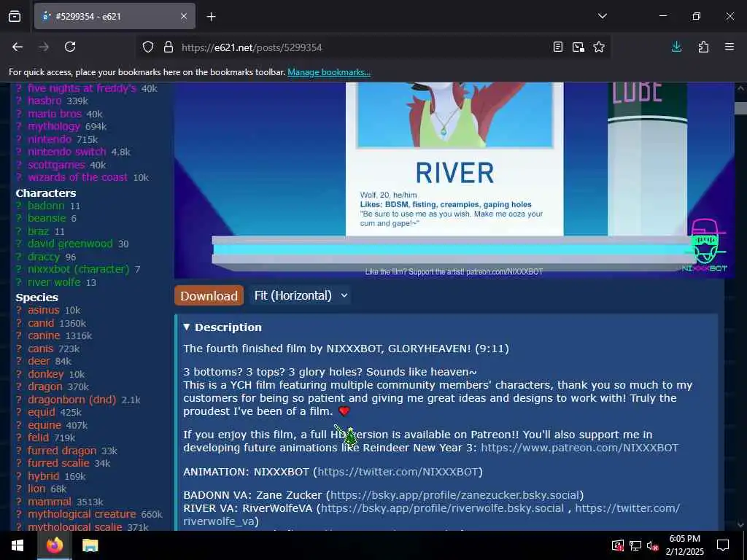
Task: Click the mythology tag link
Action: pyautogui.click(x=54, y=126)
